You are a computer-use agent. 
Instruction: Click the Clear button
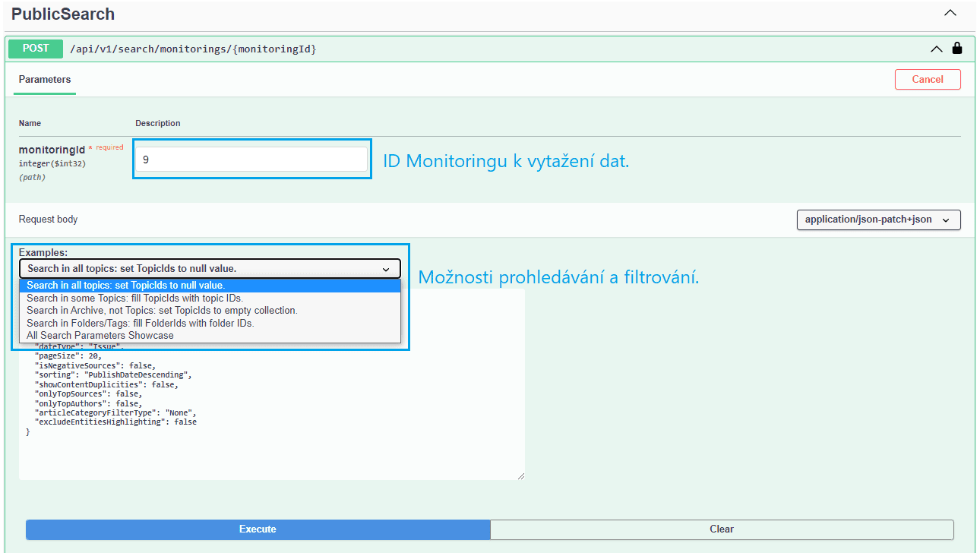722,529
